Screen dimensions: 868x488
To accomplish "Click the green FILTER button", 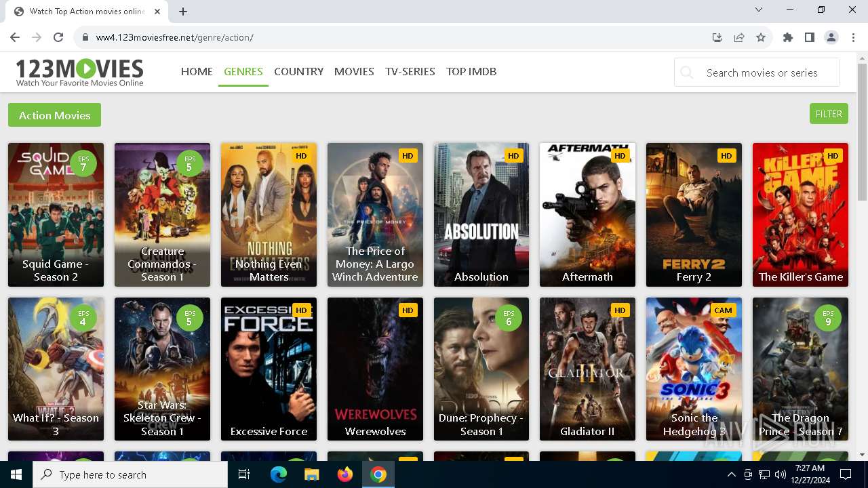I will [829, 114].
